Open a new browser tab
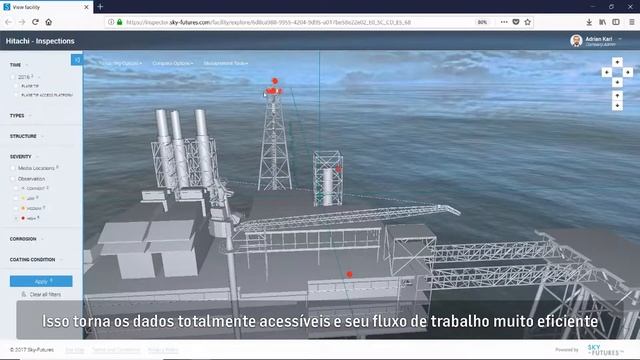The width and height of the screenshot is (640, 360). [100, 7]
